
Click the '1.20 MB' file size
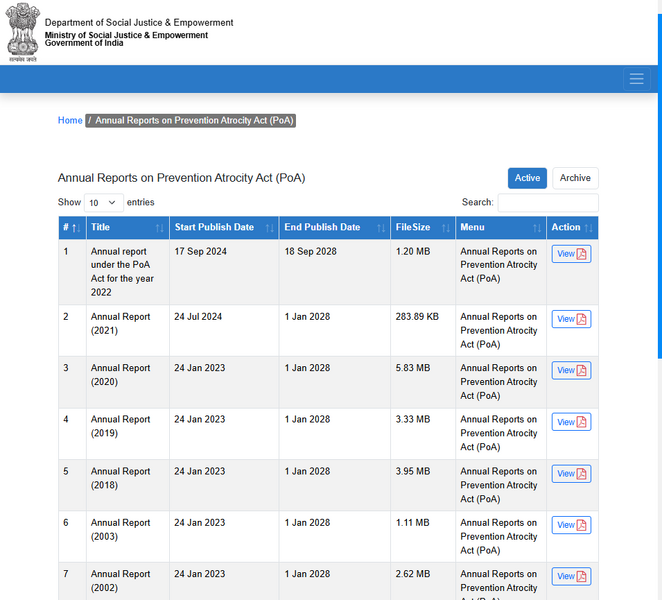point(413,251)
